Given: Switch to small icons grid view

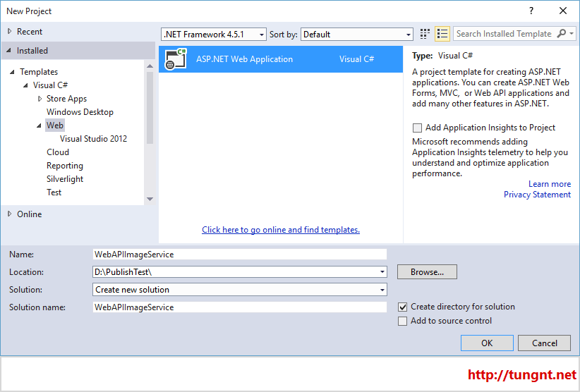Looking at the screenshot, I should [425, 34].
